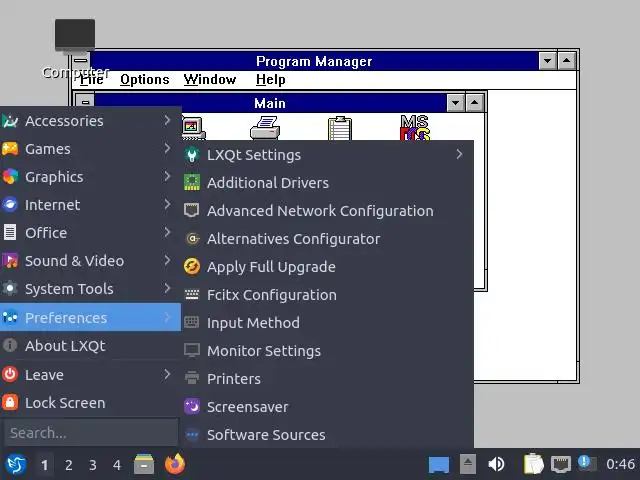Click Main window maximize up-arrow button
The image size is (640, 480).
[x=474, y=102]
